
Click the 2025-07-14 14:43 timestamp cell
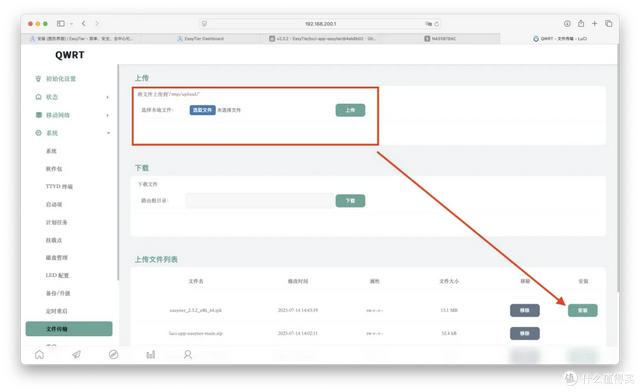298,310
